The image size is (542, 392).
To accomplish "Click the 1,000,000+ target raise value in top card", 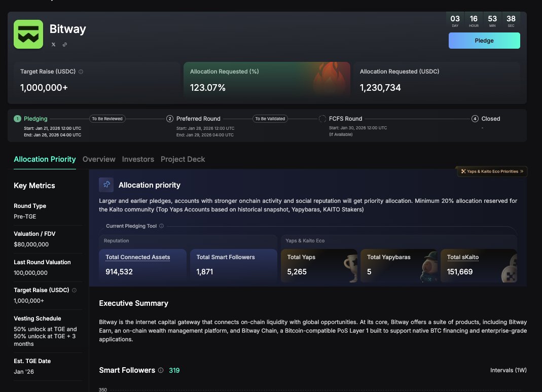I will (x=44, y=88).
